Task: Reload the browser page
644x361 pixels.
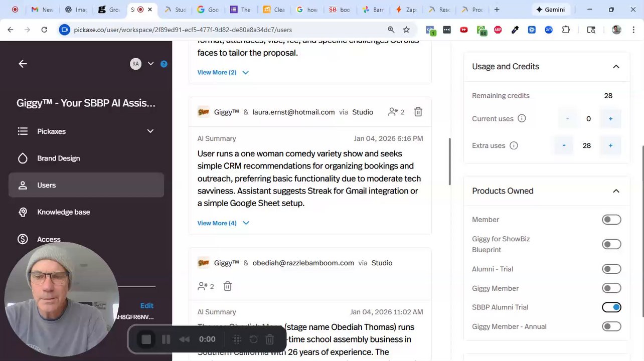Action: click(44, 30)
